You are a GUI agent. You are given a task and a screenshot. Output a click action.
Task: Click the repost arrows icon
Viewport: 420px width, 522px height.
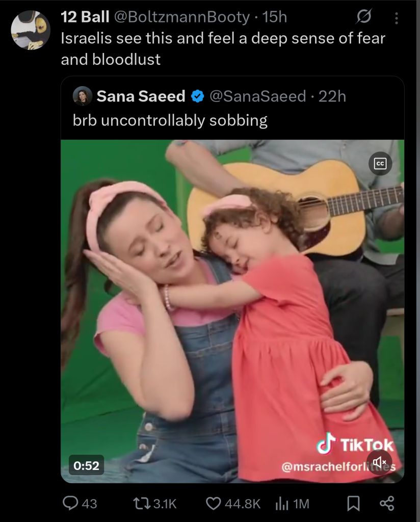[141, 503]
